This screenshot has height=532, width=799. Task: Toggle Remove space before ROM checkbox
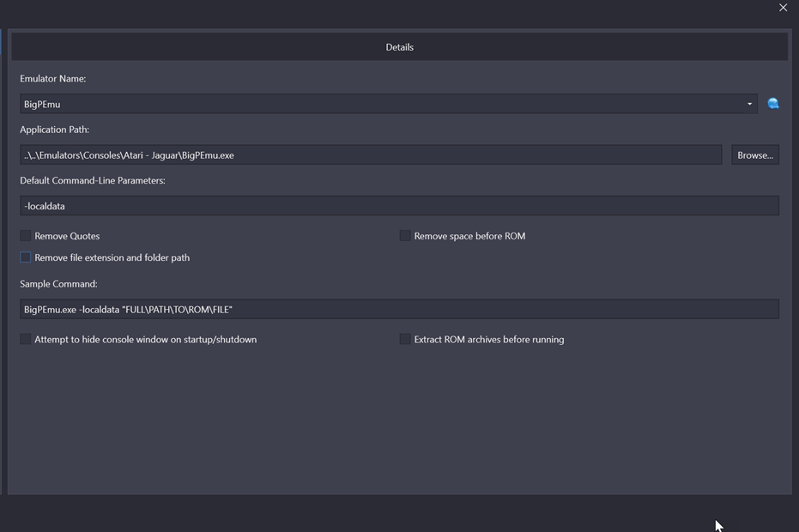coord(405,235)
